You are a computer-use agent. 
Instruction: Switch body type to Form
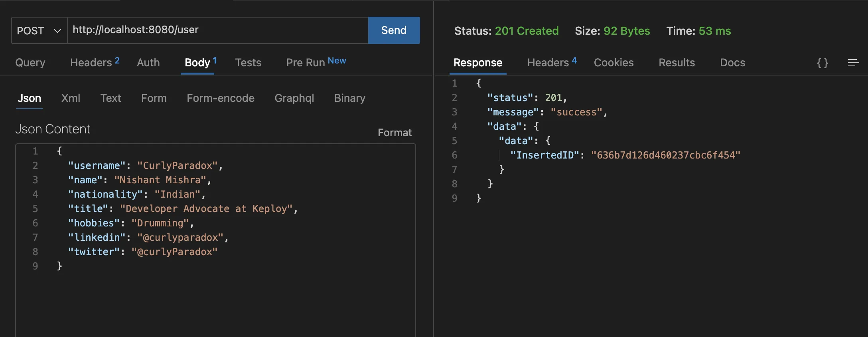[154, 98]
